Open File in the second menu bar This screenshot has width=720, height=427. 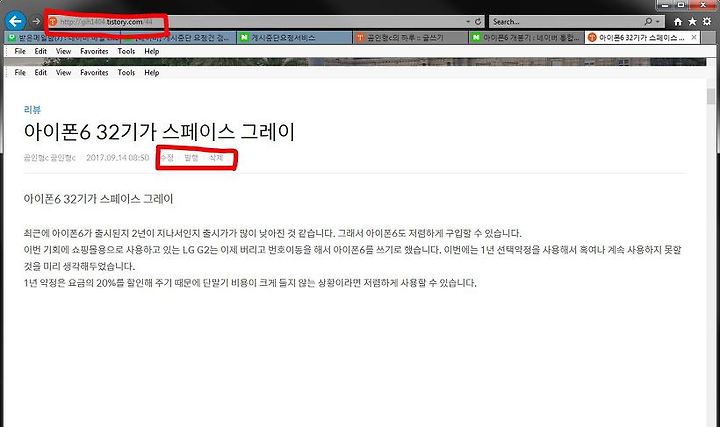[x=20, y=73]
